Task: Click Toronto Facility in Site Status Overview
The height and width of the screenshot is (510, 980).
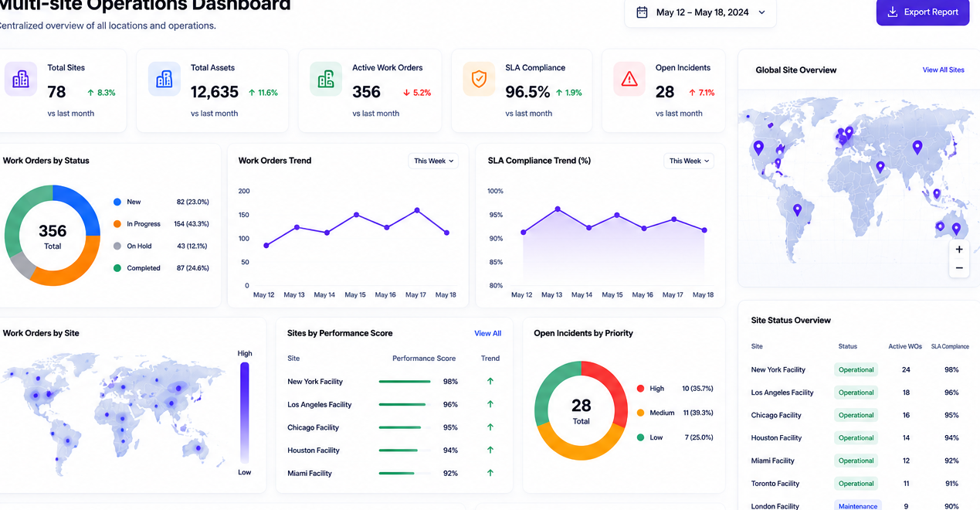Action: point(775,484)
